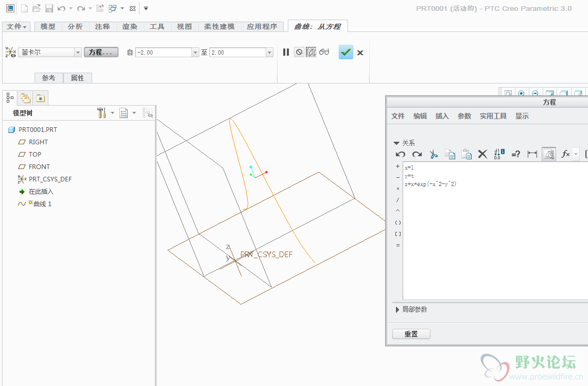This screenshot has width=588, height=386.
Task: Click the evaluate expression =? icon
Action: click(x=515, y=154)
